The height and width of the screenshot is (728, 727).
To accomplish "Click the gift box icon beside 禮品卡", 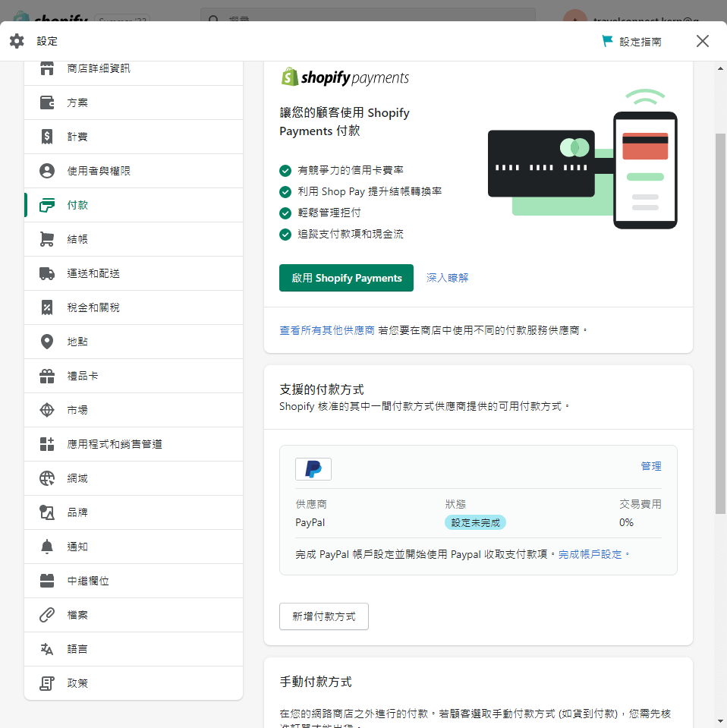I will pyautogui.click(x=47, y=376).
